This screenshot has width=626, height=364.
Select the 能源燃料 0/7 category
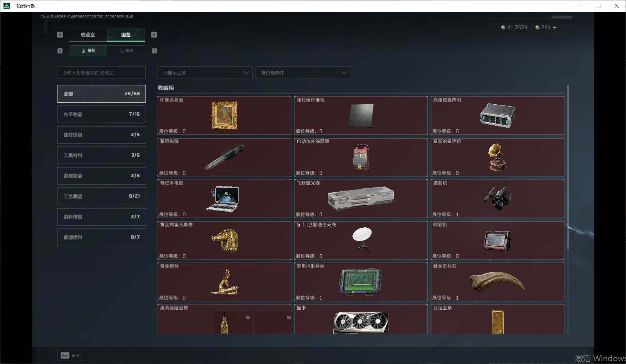[x=102, y=237]
